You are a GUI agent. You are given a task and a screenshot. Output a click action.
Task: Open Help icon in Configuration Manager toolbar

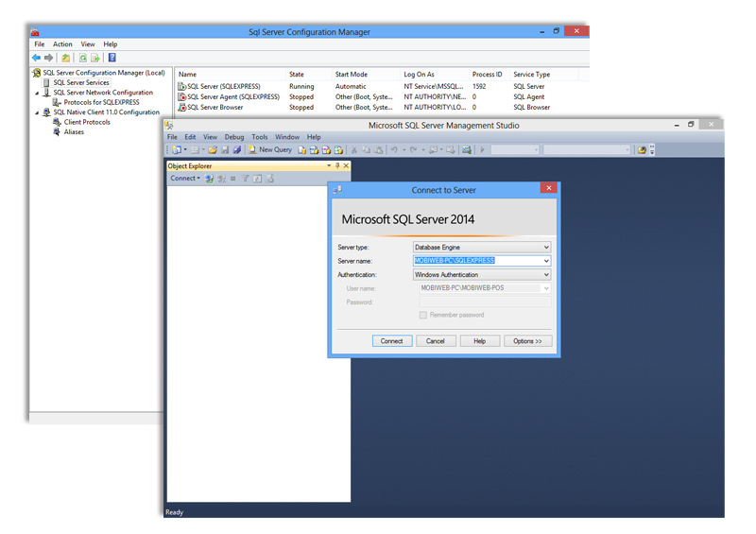112,58
